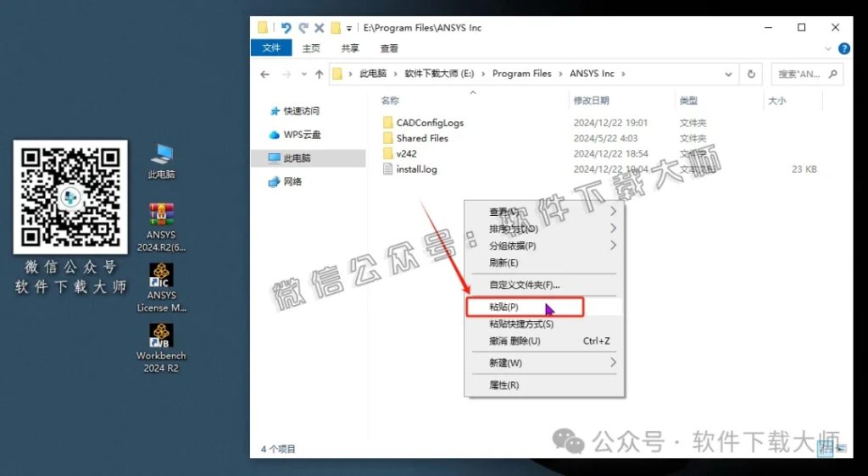The image size is (868, 476).
Task: Open the 查看 ribbon tab
Action: pos(389,48)
